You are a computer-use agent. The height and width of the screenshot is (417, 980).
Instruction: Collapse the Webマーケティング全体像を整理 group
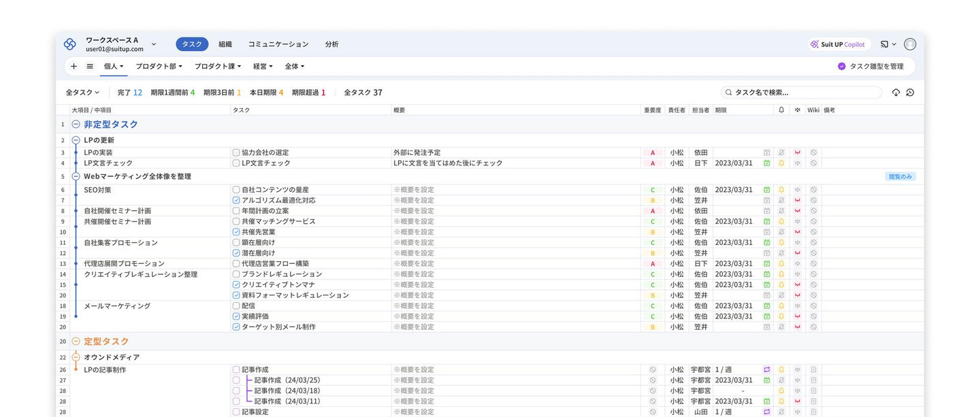click(76, 177)
